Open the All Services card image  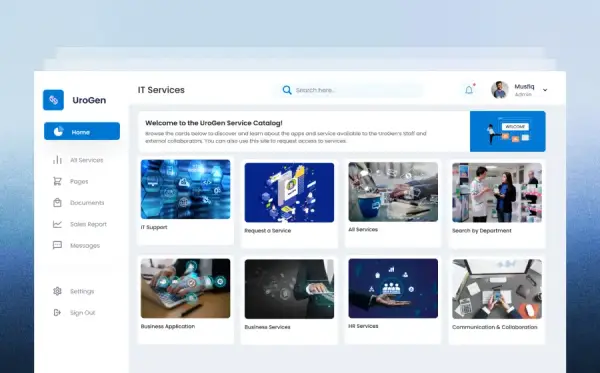393,192
